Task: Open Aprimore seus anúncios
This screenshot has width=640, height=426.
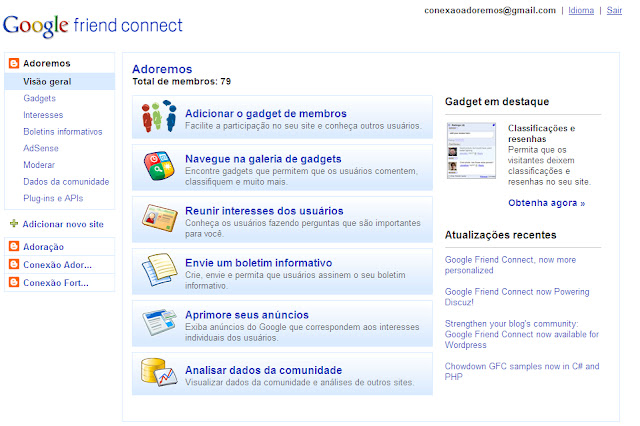Action: (x=247, y=315)
